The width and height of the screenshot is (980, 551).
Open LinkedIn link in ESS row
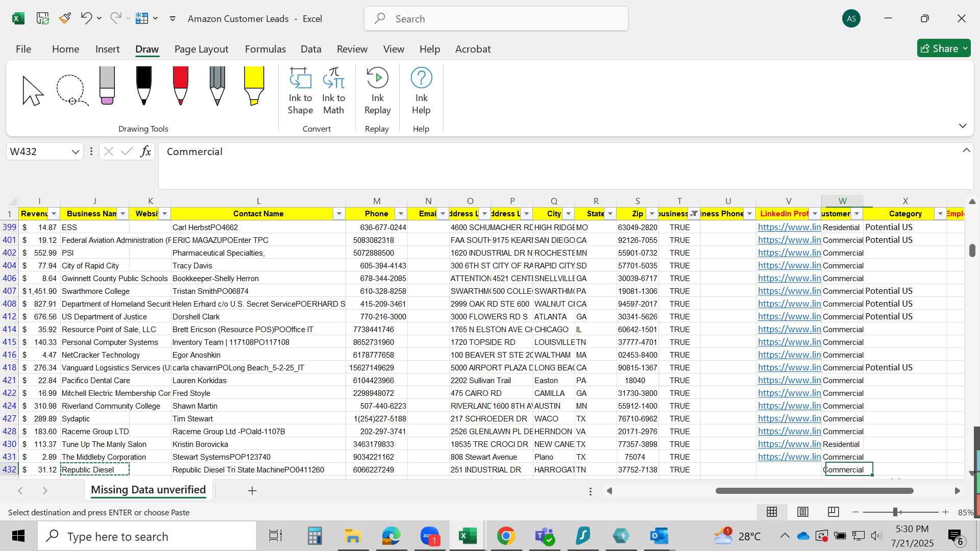pos(789,227)
